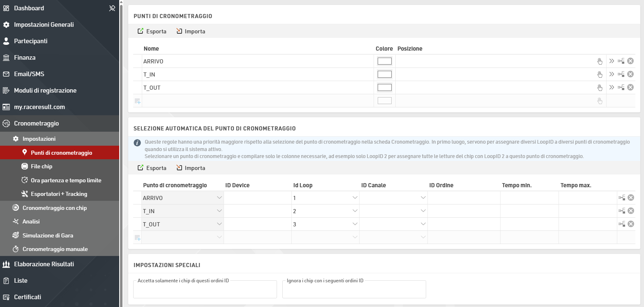Open File chip settings page
Image resolution: width=644 pixels, height=307 pixels.
pyautogui.click(x=42, y=166)
